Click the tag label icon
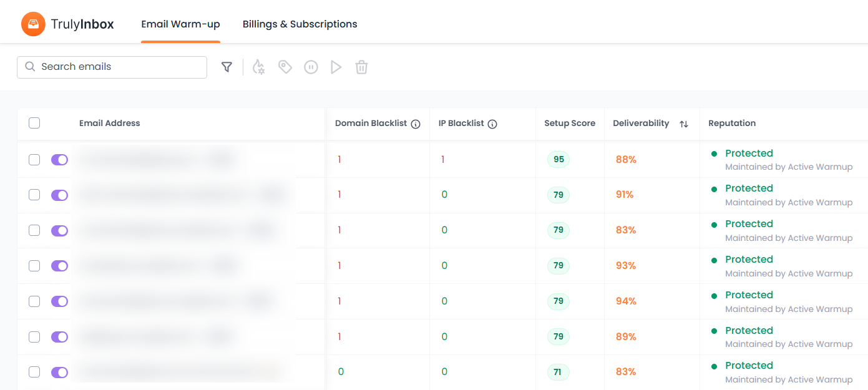 point(285,67)
